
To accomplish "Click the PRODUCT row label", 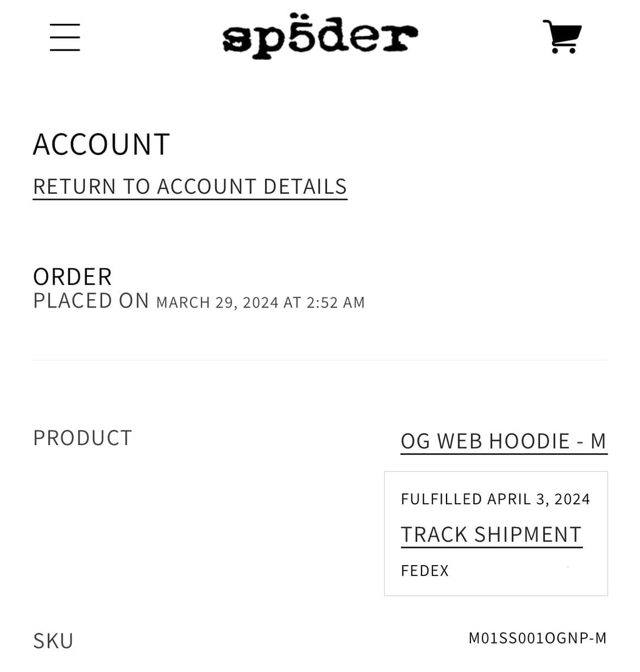I will tap(82, 438).
